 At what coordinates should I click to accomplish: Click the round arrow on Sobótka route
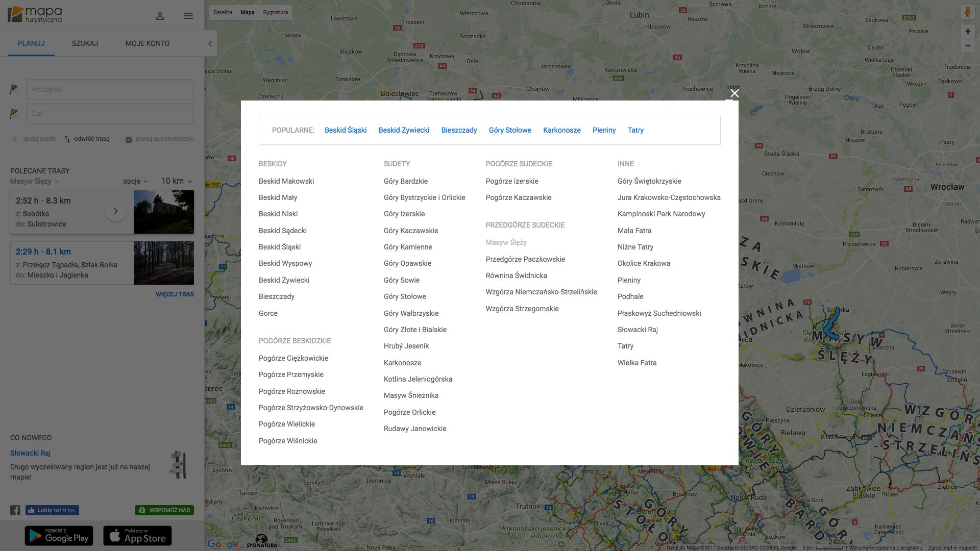(116, 211)
